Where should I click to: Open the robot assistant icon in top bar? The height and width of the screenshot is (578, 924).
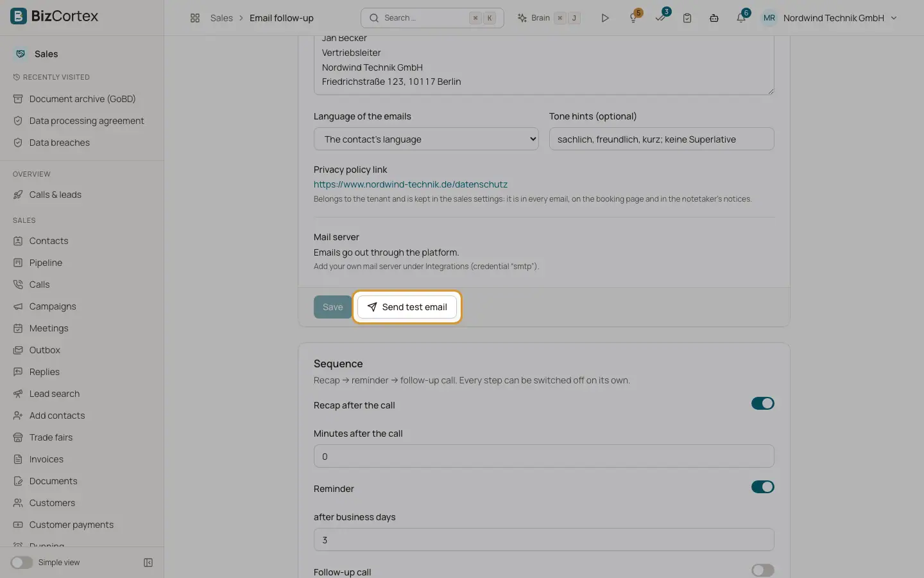click(714, 18)
